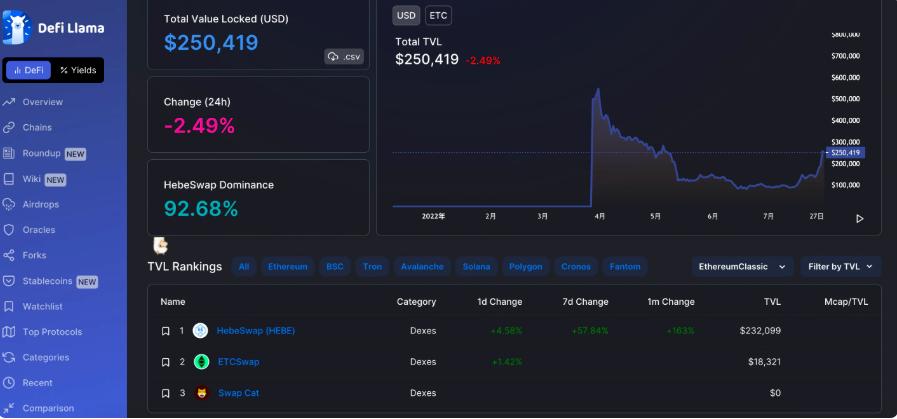The height and width of the screenshot is (419, 897).
Task: Download data with the .csv button
Action: (x=344, y=57)
